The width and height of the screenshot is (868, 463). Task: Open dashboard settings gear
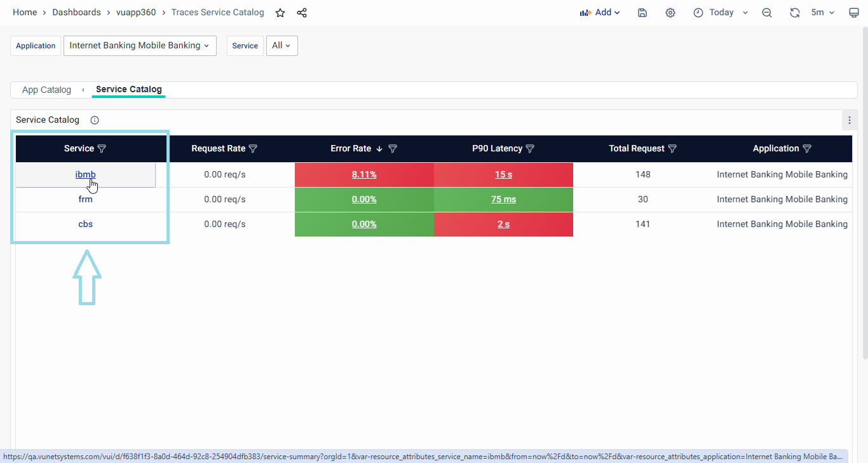(x=670, y=13)
